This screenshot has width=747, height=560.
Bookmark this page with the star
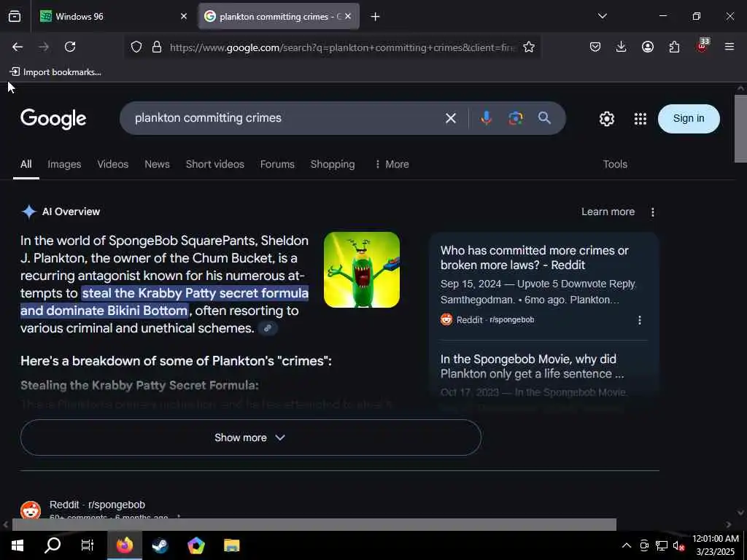point(529,47)
